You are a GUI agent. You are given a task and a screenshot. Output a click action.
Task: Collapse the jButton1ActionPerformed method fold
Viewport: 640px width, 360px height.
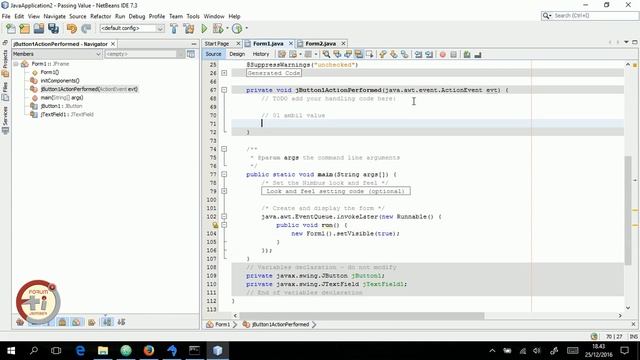click(x=224, y=90)
